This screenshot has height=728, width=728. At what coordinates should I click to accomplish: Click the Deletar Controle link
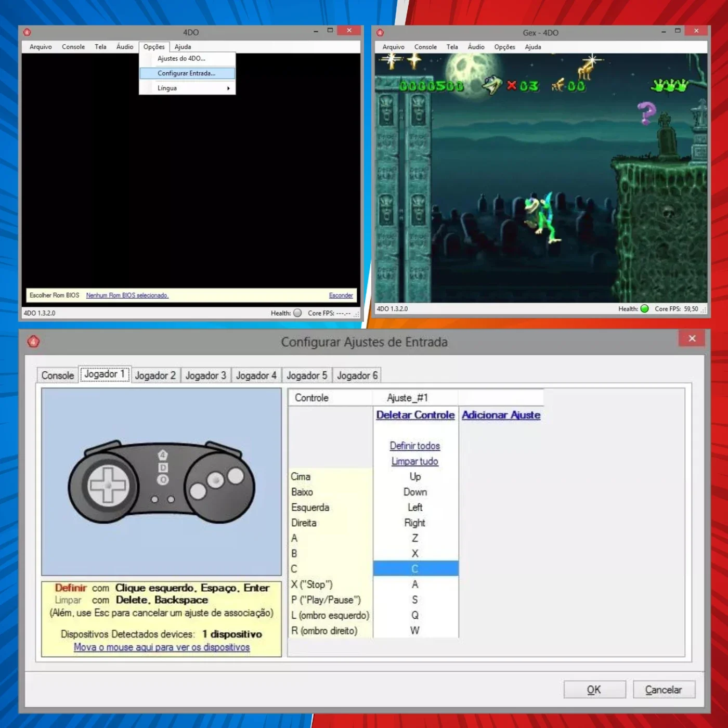415,415
